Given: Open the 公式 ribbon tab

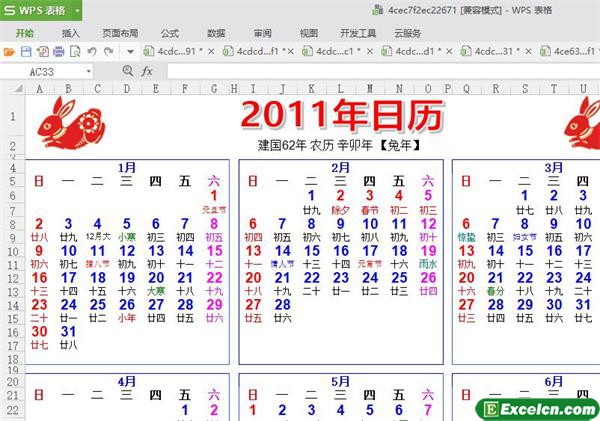Looking at the screenshot, I should point(170,33).
